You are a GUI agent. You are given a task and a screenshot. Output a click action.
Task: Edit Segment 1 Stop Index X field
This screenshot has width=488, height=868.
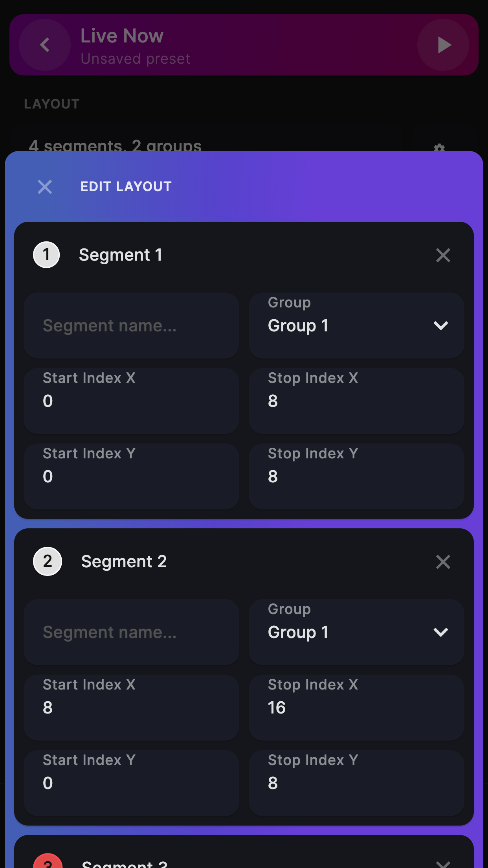pos(356,401)
